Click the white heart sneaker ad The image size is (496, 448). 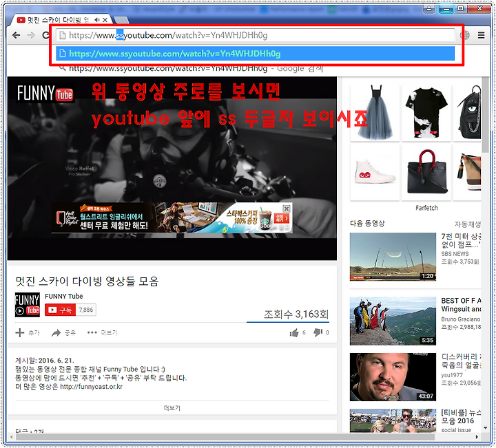click(375, 172)
